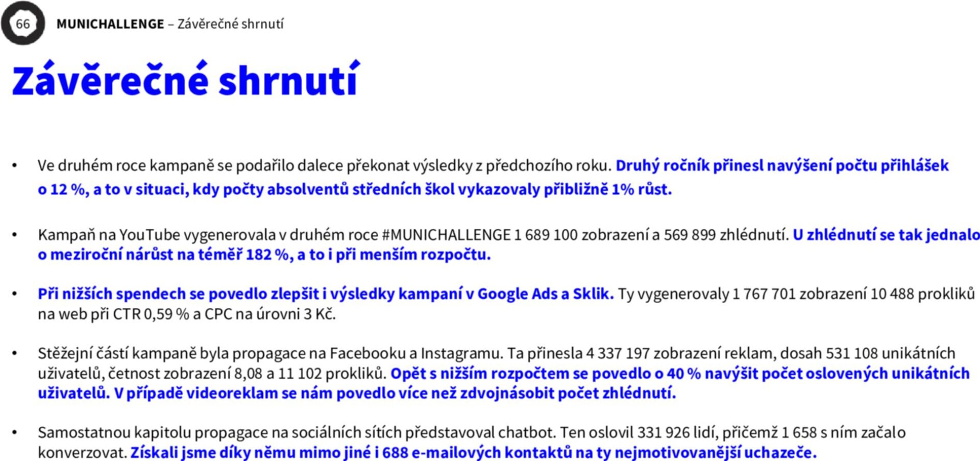Click 'Stěžejní částí kampaně byla propagace' sentence
980x461 pixels.
pos(271,353)
